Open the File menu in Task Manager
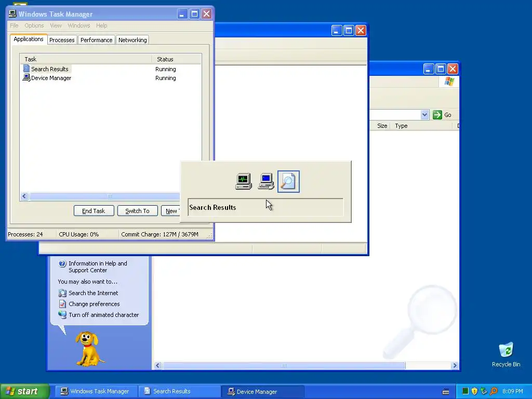532x399 pixels. click(14, 25)
